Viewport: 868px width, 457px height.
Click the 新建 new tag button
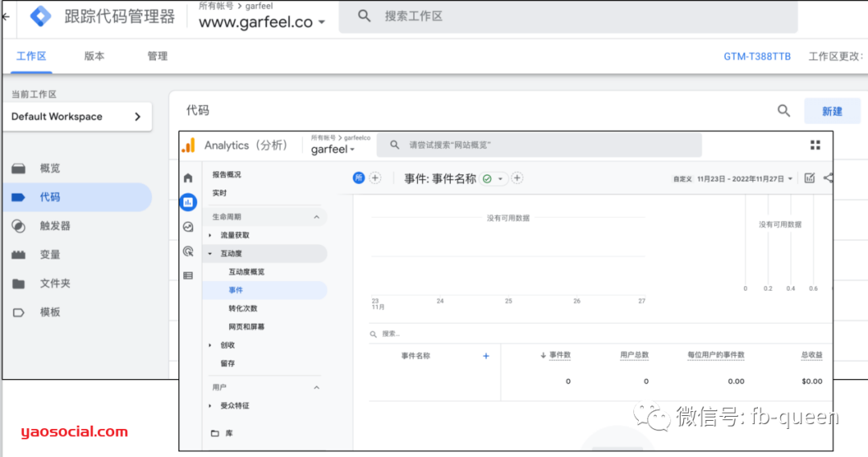coord(832,111)
